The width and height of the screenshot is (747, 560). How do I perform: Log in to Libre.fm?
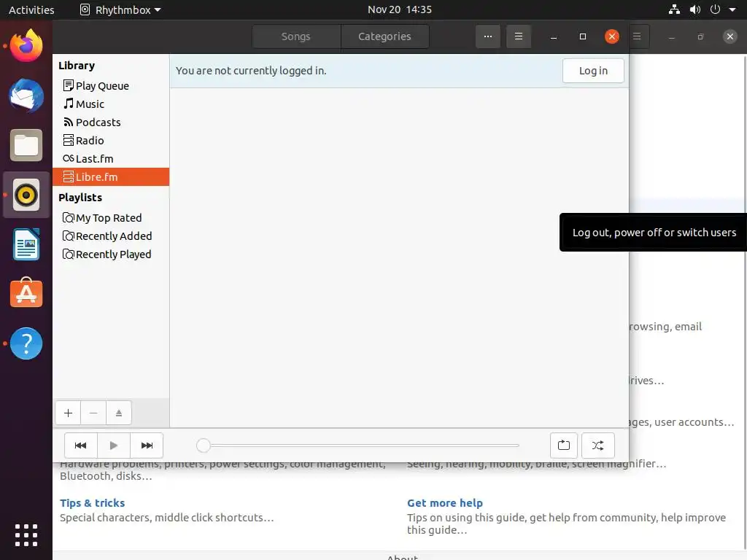click(x=593, y=71)
